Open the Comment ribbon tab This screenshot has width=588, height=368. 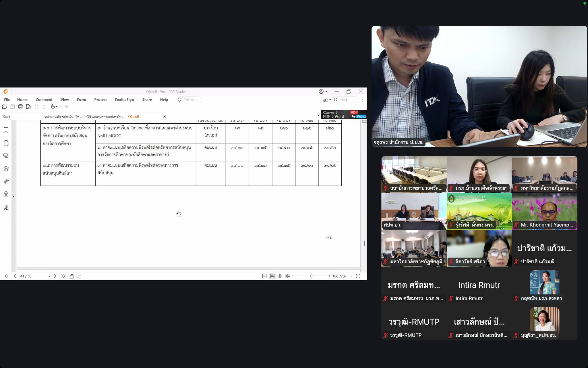coord(44,100)
